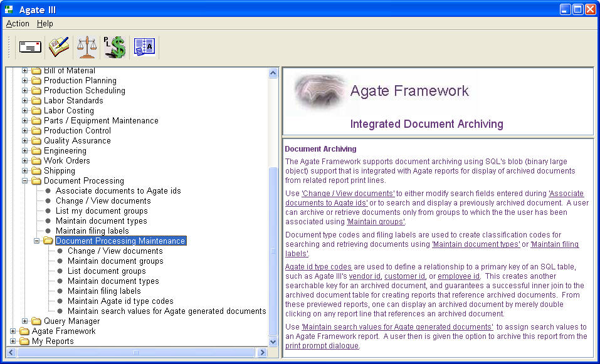The image size is (600, 364).
Task: Expand the Quality Assurance node
Action: click(x=25, y=141)
